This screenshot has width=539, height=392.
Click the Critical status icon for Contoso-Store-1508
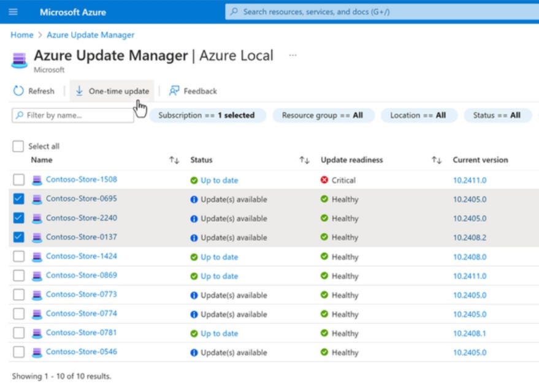[x=324, y=180]
